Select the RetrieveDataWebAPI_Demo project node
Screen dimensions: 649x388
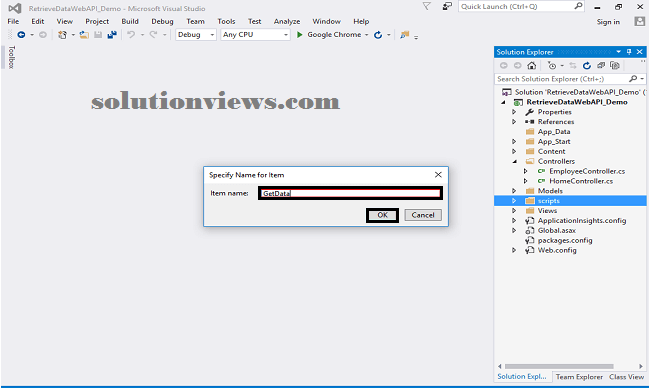point(577,102)
